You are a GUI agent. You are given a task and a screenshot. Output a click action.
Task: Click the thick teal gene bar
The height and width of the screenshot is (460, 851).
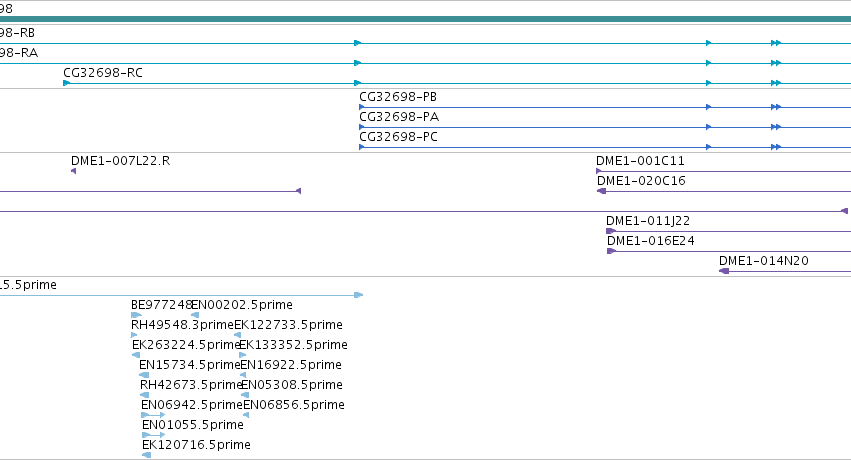click(426, 19)
